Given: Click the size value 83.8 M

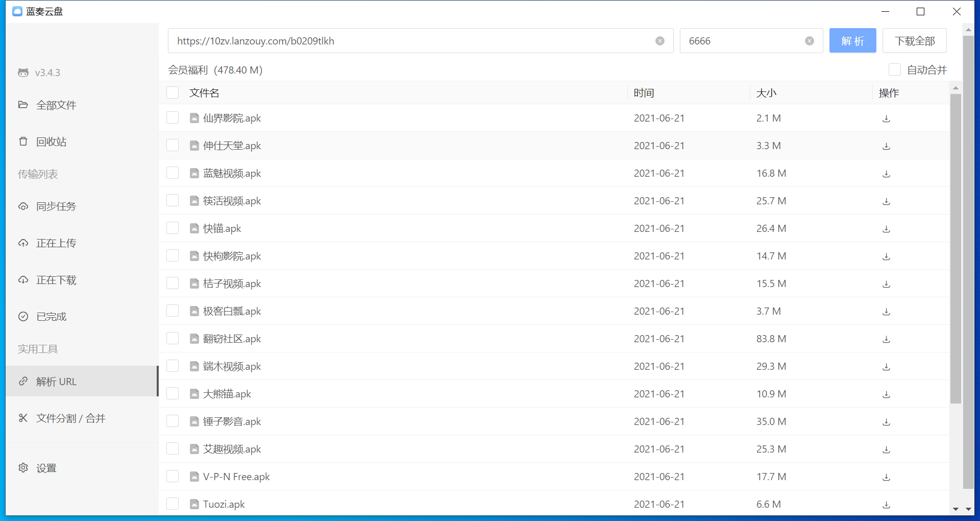Looking at the screenshot, I should click(x=771, y=339).
